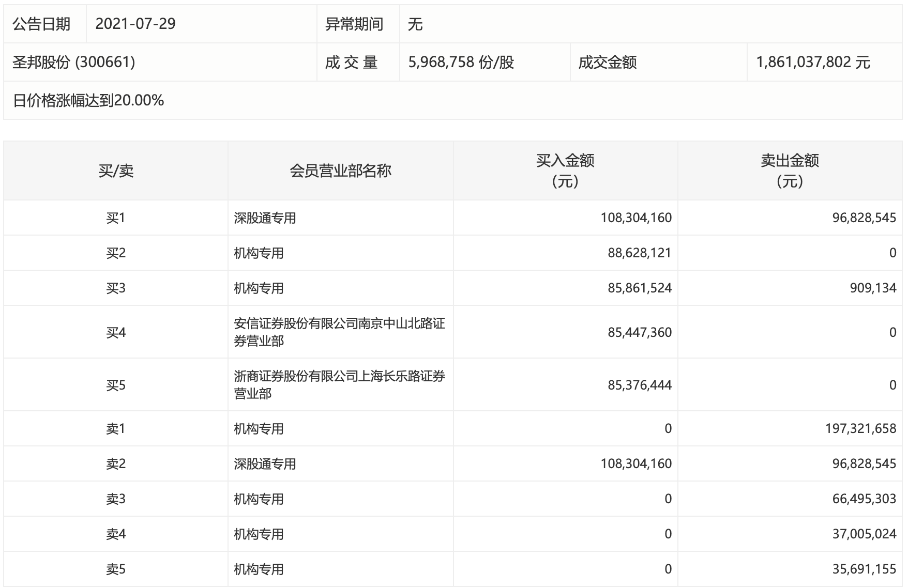Click the 卖5 row label

[116, 569]
